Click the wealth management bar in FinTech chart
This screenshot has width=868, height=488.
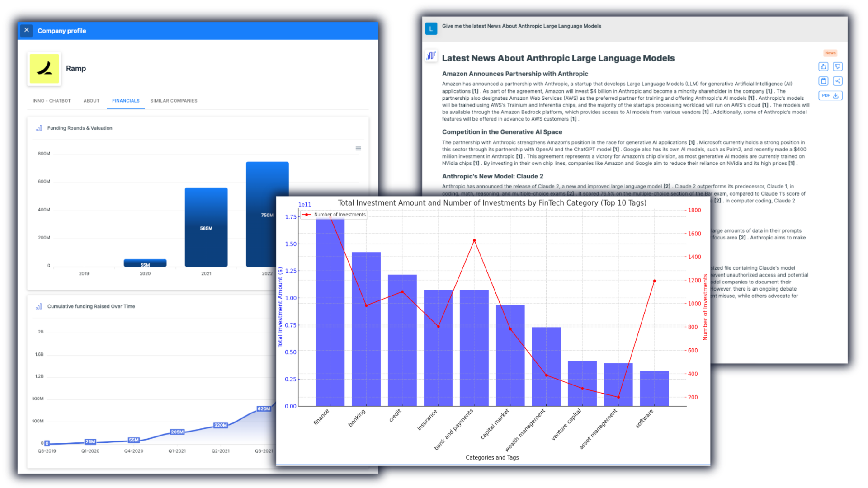pyautogui.click(x=546, y=366)
